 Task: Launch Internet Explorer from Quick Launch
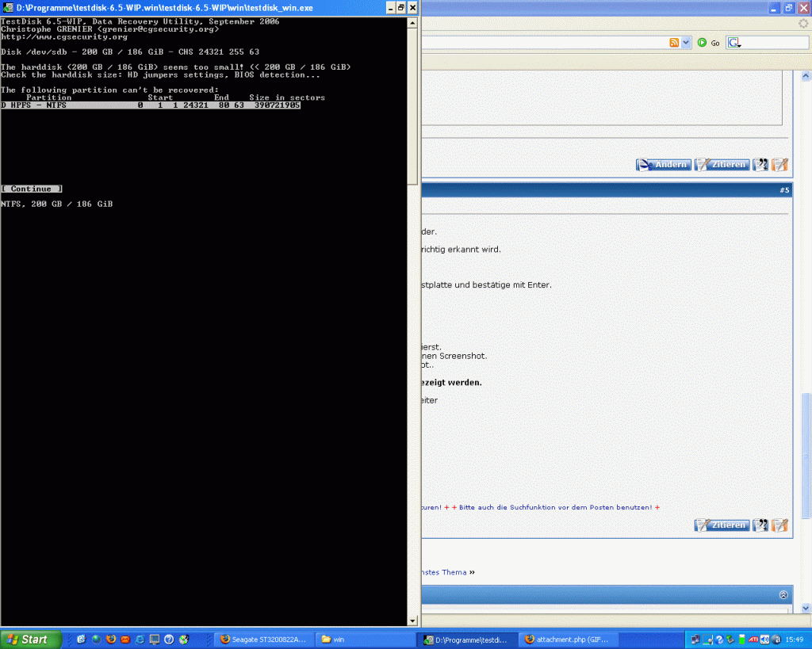pyautogui.click(x=140, y=639)
